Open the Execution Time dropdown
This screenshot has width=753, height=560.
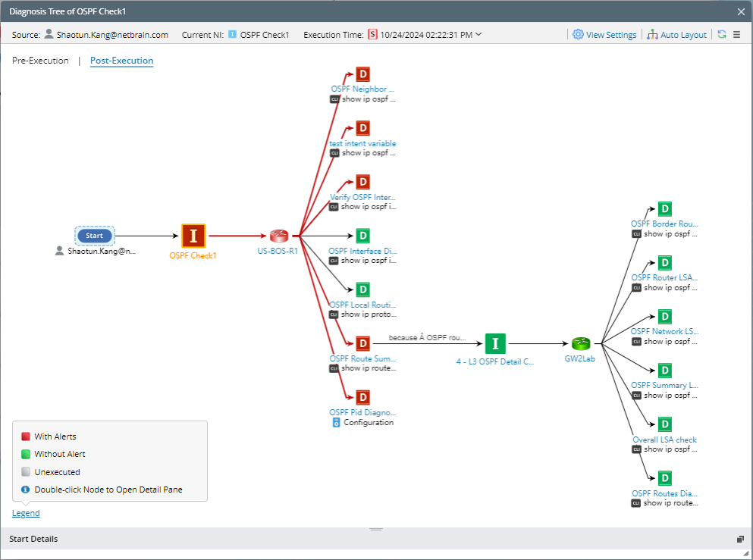(478, 35)
